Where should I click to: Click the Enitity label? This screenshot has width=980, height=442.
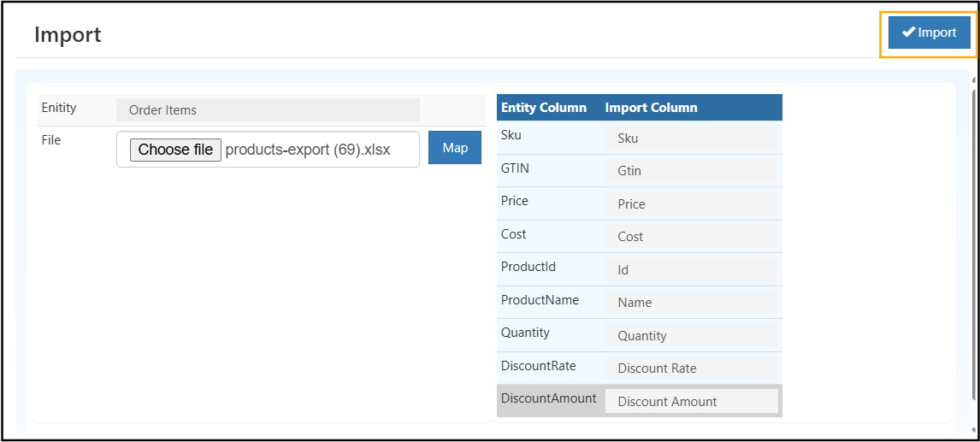pos(59,108)
